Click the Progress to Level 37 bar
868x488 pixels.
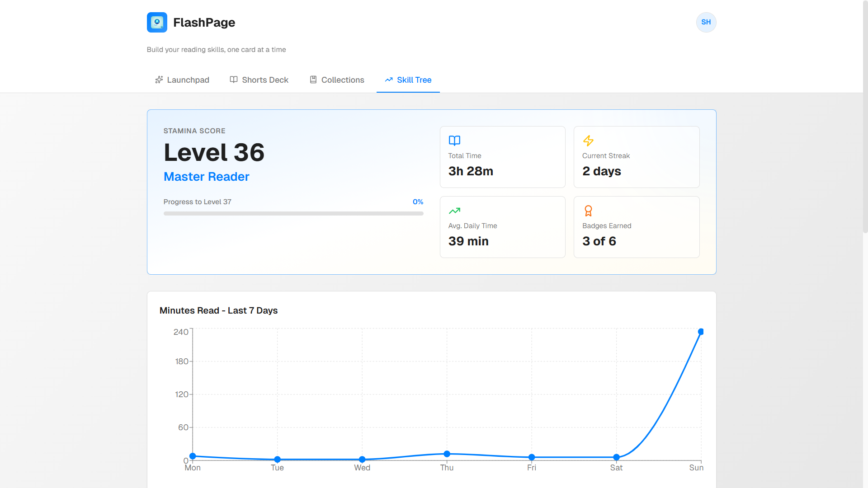pos(293,213)
